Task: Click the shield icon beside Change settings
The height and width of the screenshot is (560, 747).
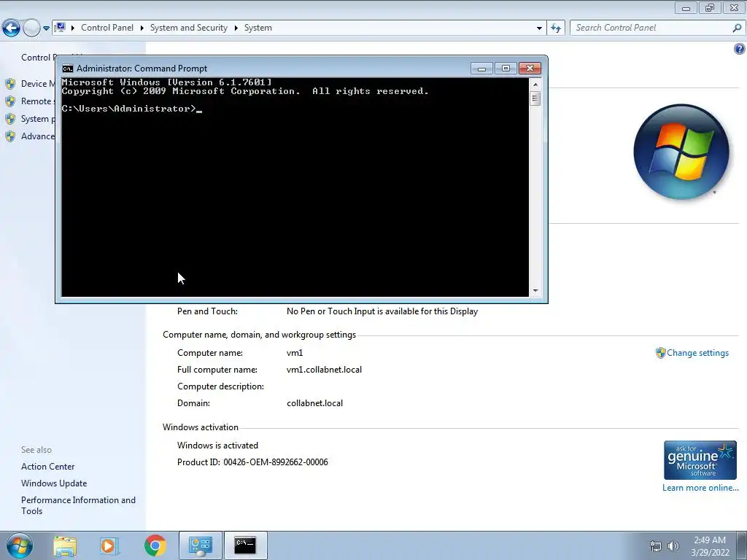Action: click(x=660, y=353)
